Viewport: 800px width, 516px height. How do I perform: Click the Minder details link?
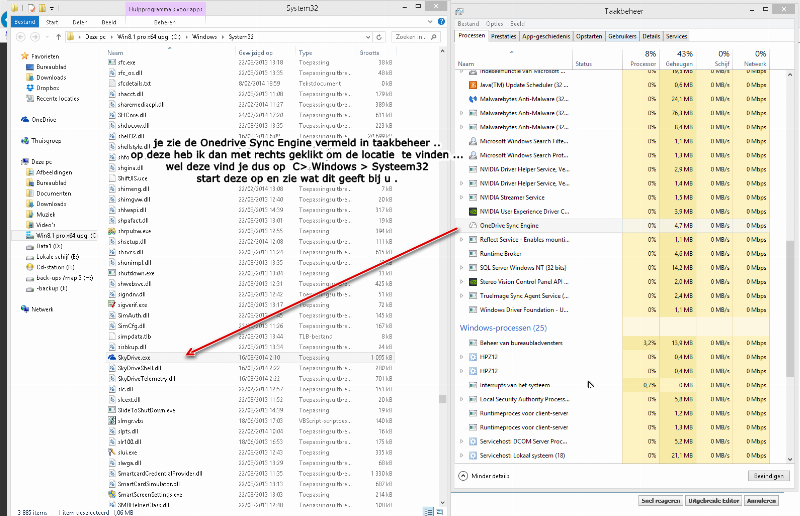(490, 476)
